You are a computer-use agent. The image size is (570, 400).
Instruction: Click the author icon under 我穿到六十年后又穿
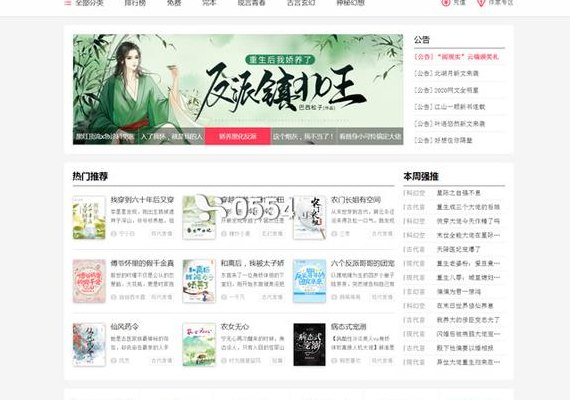coord(113,233)
